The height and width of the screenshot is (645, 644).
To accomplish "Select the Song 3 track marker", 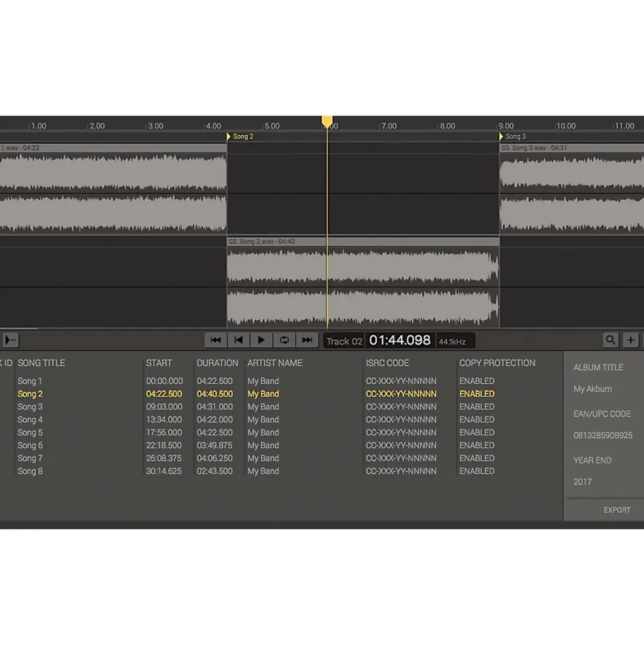I will [x=512, y=136].
